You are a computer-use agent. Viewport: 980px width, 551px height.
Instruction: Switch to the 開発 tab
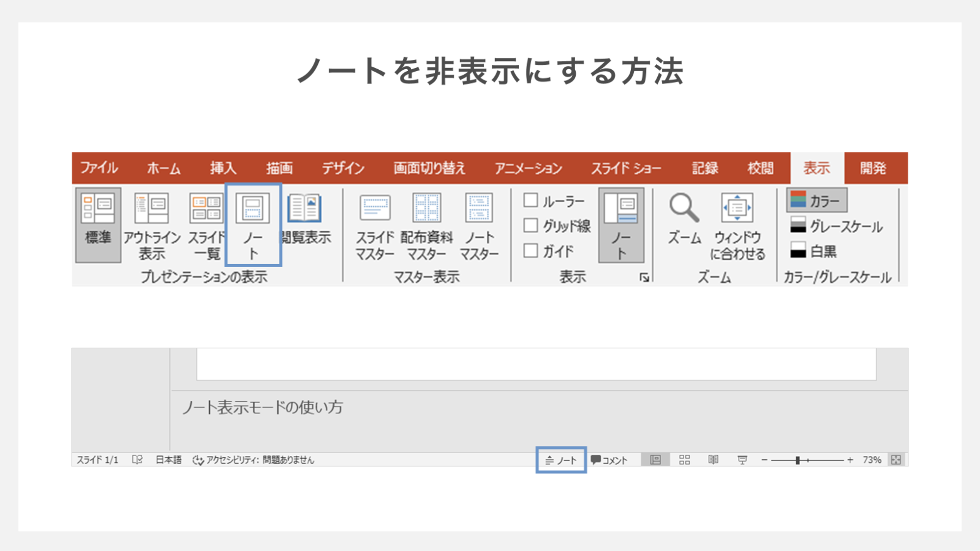pyautogui.click(x=873, y=168)
